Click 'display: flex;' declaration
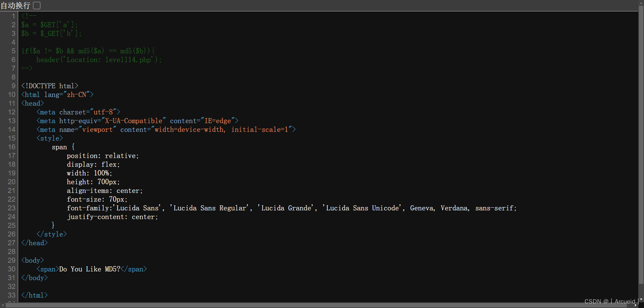Viewport: 644px width, 308px height. 93,164
